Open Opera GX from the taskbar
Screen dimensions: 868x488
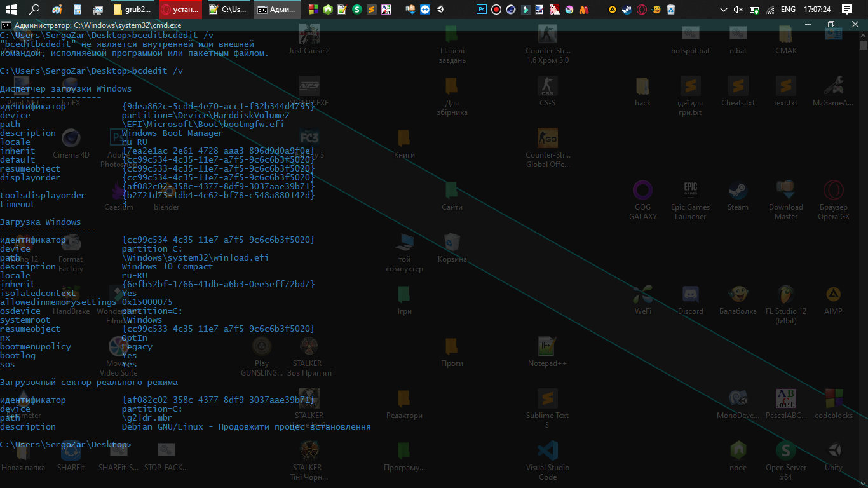pyautogui.click(x=642, y=10)
